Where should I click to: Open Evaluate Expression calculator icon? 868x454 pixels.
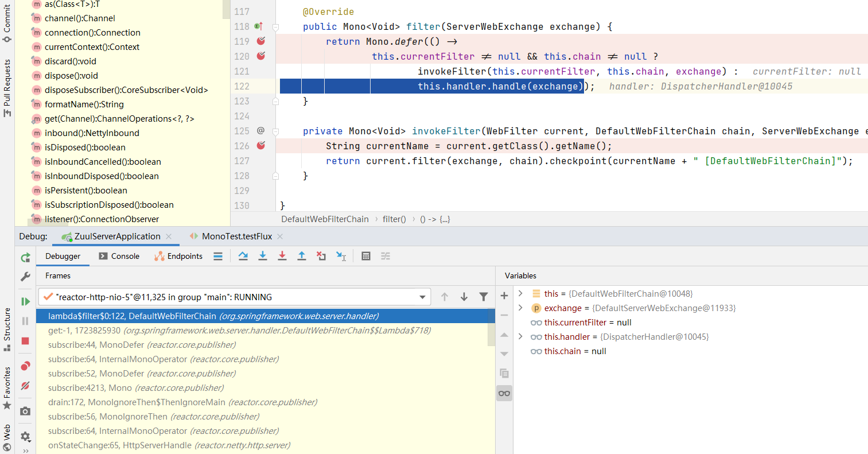click(366, 256)
